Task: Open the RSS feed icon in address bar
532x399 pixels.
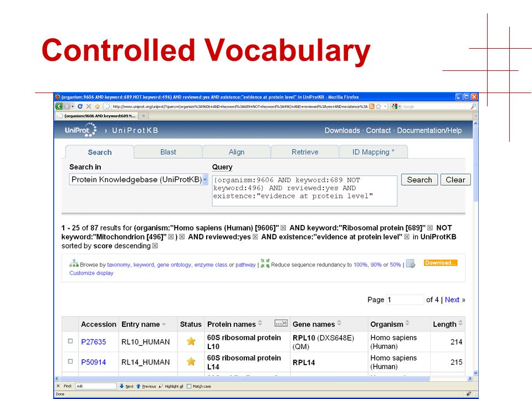Action: 371,106
